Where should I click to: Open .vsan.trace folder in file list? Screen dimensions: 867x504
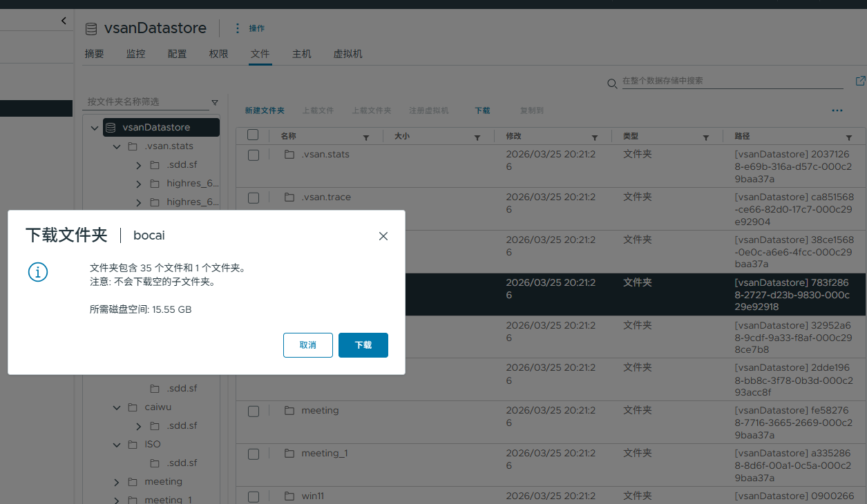[x=326, y=197]
